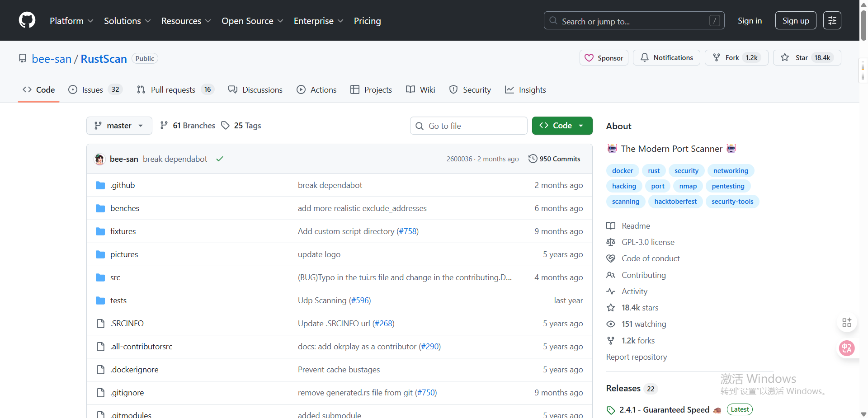The image size is (868, 418).
Task: Expand the Solutions menu
Action: pyautogui.click(x=127, y=21)
